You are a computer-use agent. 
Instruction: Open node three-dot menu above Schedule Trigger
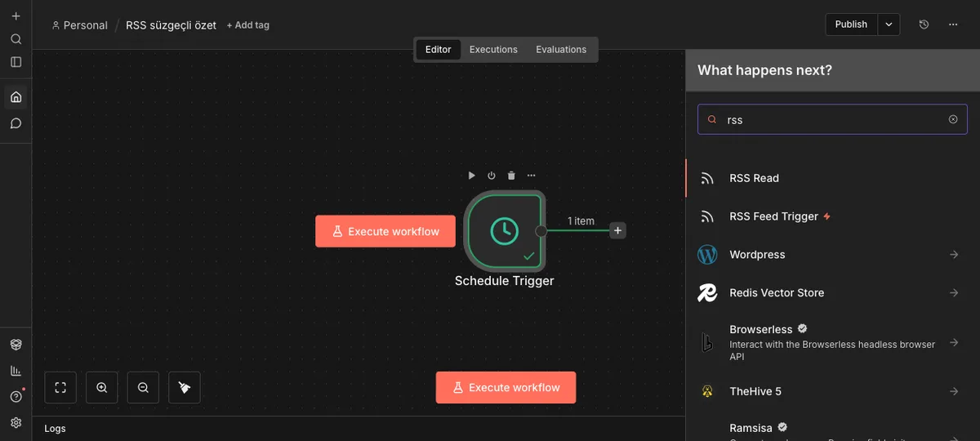[x=532, y=176]
